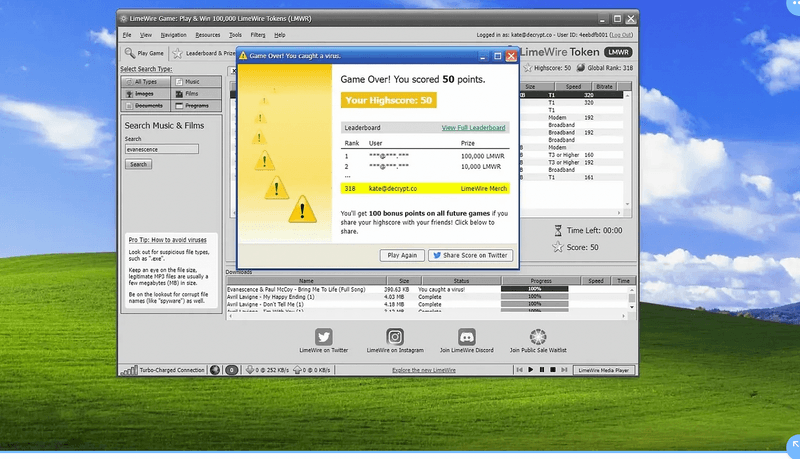Image resolution: width=800 pixels, height=459 pixels.
Task: Select highlighted leaderboard row kate@decrypt.co
Action: pyautogui.click(x=425, y=189)
